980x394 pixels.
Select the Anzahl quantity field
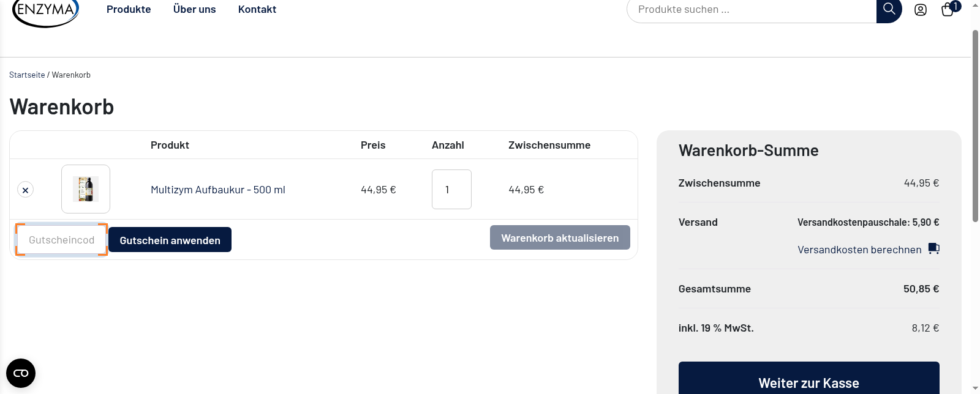click(x=451, y=189)
